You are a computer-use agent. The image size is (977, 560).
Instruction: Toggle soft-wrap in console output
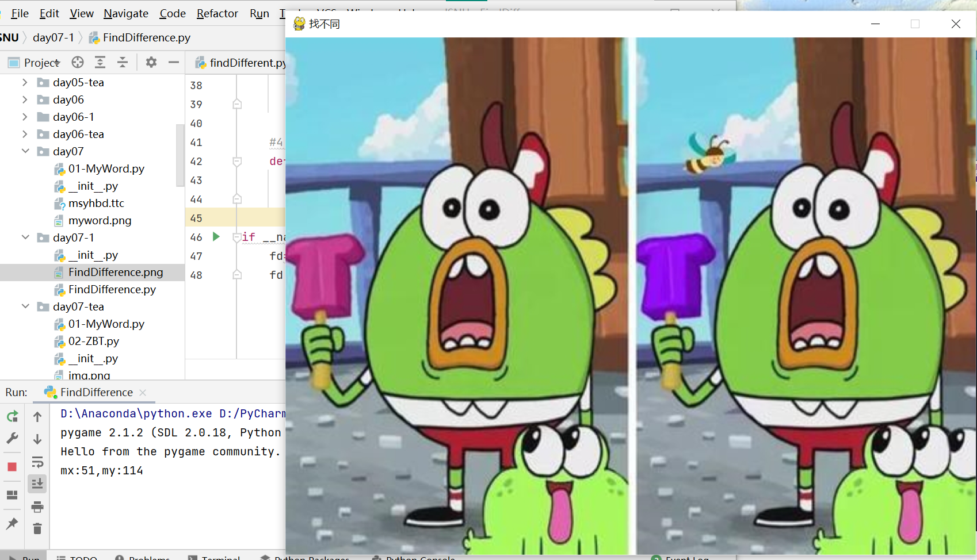(37, 461)
